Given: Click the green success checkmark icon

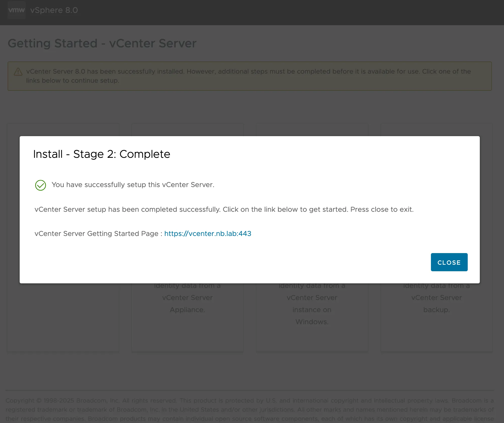Looking at the screenshot, I should point(41,185).
